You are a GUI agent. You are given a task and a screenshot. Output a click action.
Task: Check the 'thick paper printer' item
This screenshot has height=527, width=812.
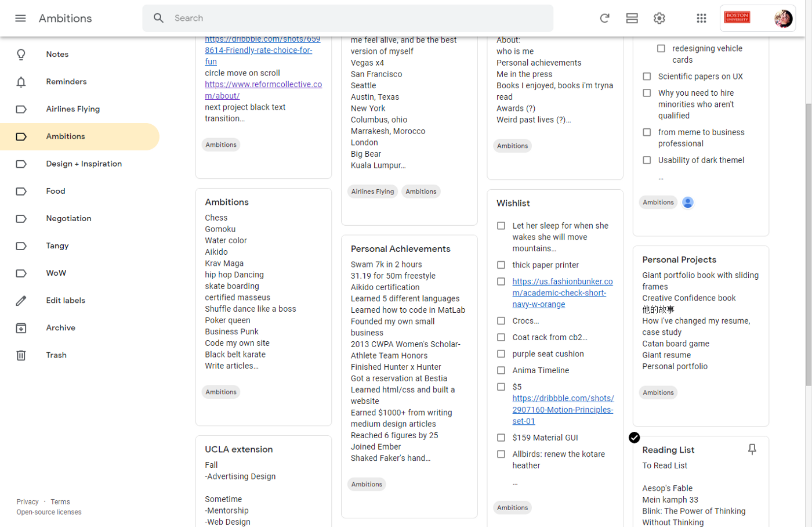501,265
